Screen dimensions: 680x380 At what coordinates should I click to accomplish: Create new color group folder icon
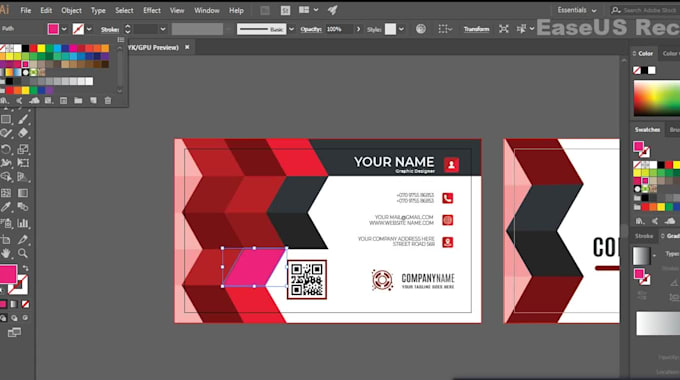[78, 101]
